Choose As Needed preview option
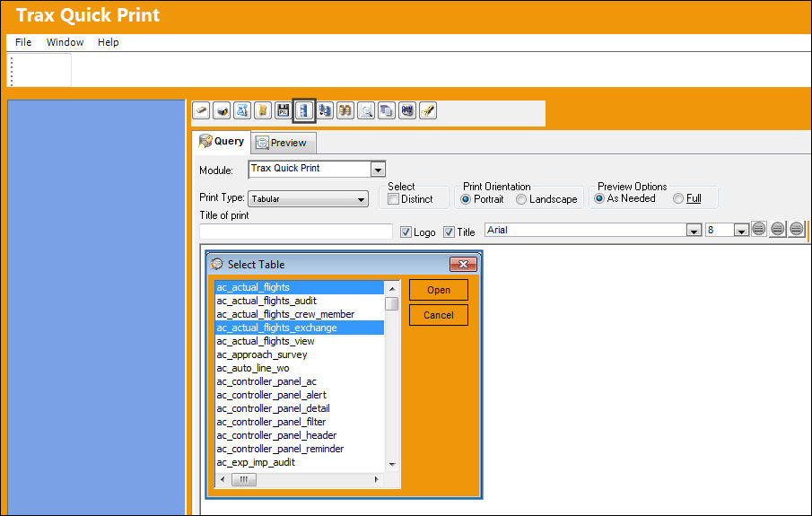 [599, 198]
